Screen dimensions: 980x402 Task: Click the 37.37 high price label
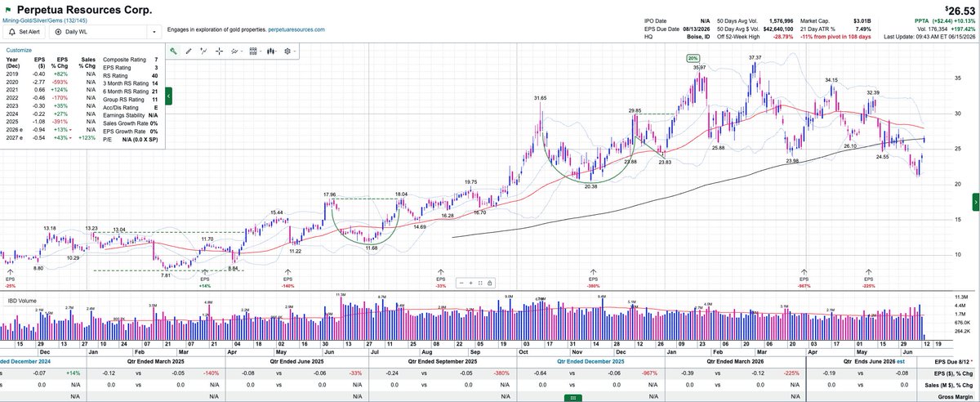[755, 57]
